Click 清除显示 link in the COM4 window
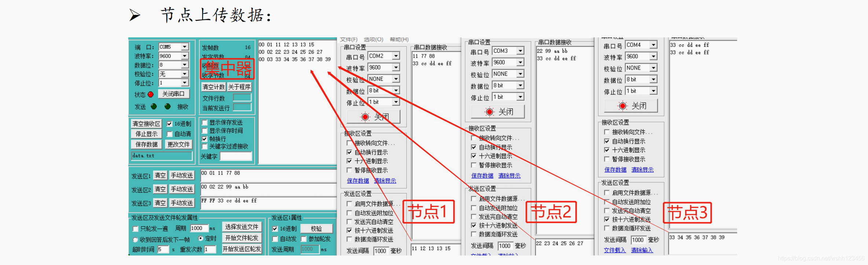Viewport: 868px width, 265px height. tap(643, 170)
